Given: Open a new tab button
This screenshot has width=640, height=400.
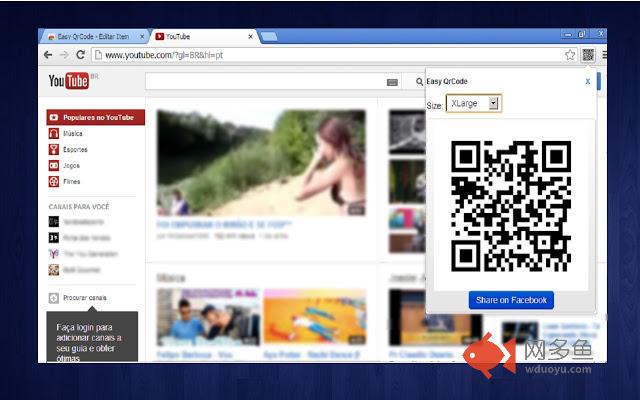Looking at the screenshot, I should pos(269,37).
